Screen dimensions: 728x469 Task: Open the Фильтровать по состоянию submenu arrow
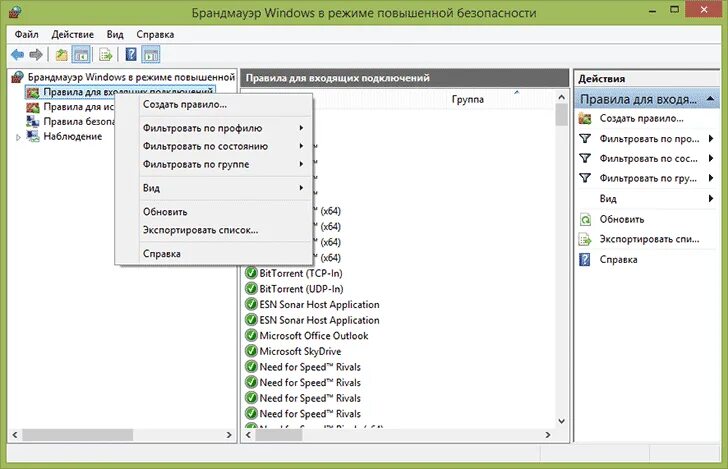[x=301, y=146]
